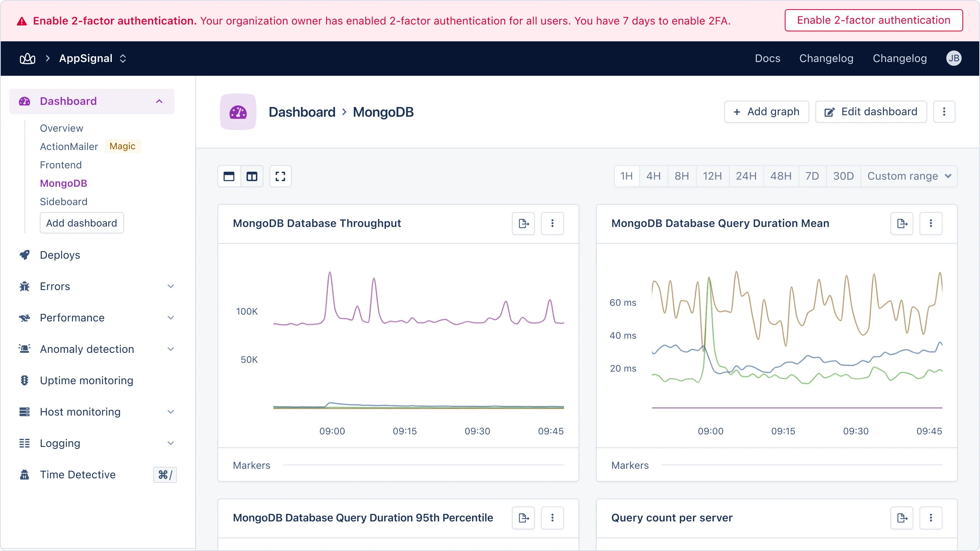The image size is (980, 551).
Task: Select the 4H time range
Action: click(653, 176)
